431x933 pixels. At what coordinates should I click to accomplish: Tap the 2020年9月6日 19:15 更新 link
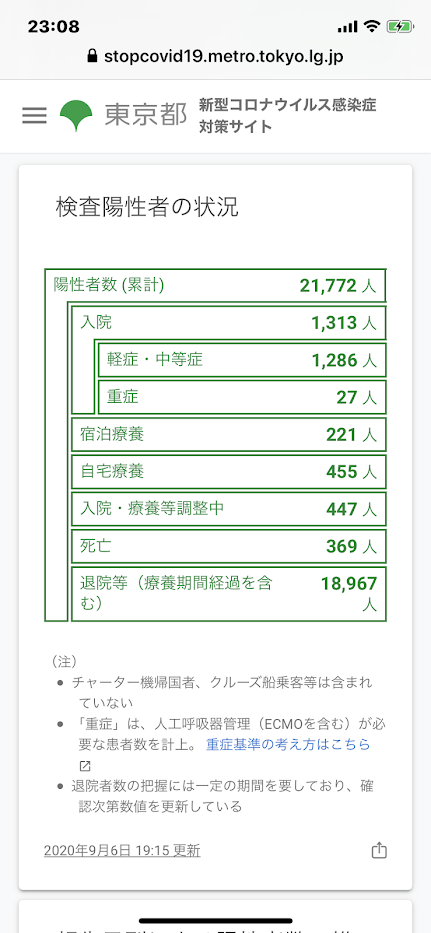122,850
